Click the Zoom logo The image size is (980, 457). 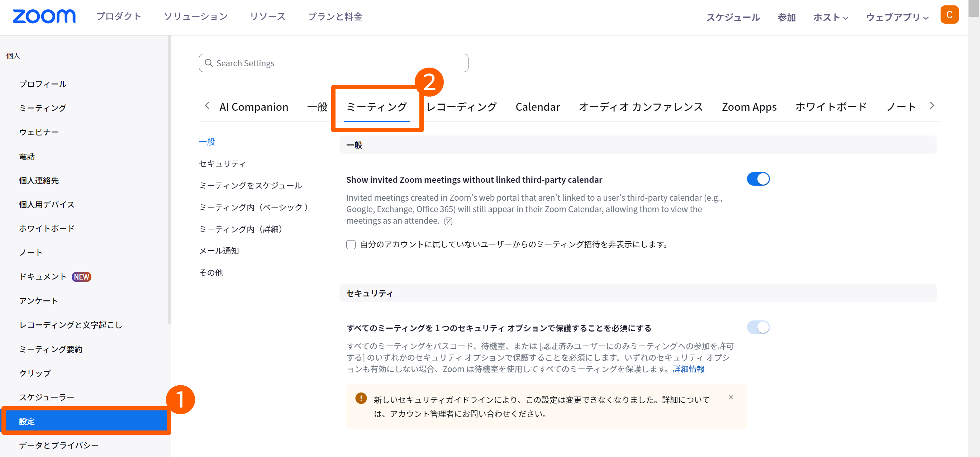click(44, 16)
